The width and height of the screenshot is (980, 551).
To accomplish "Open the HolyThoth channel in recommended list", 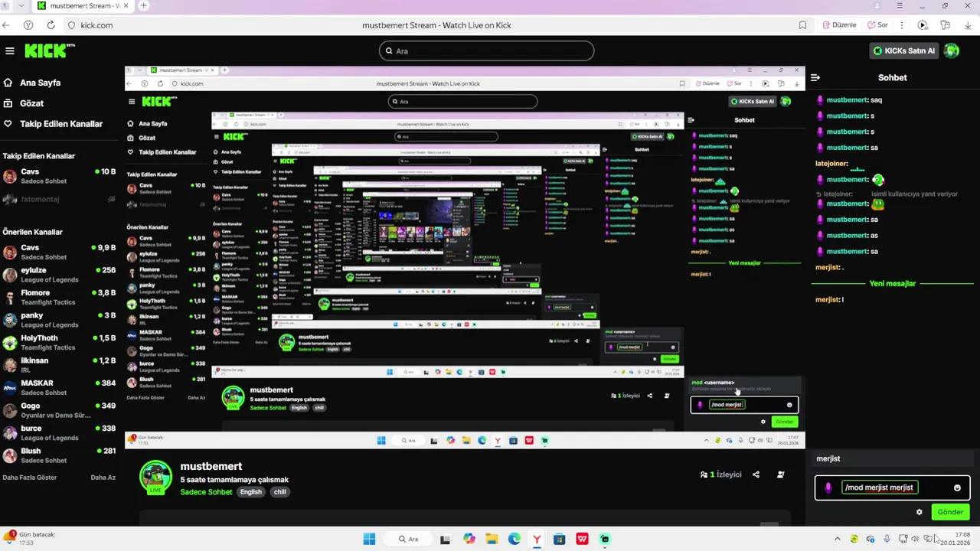I will tap(60, 342).
